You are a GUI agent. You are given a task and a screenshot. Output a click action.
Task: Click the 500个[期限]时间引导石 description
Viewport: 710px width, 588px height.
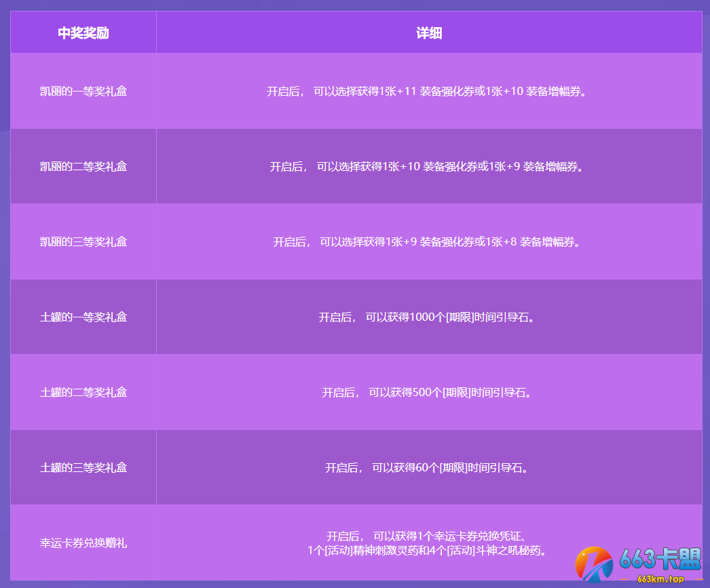point(426,392)
